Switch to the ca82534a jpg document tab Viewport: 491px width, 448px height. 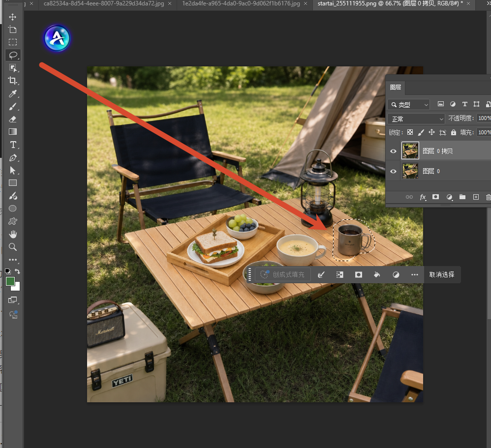[104, 4]
